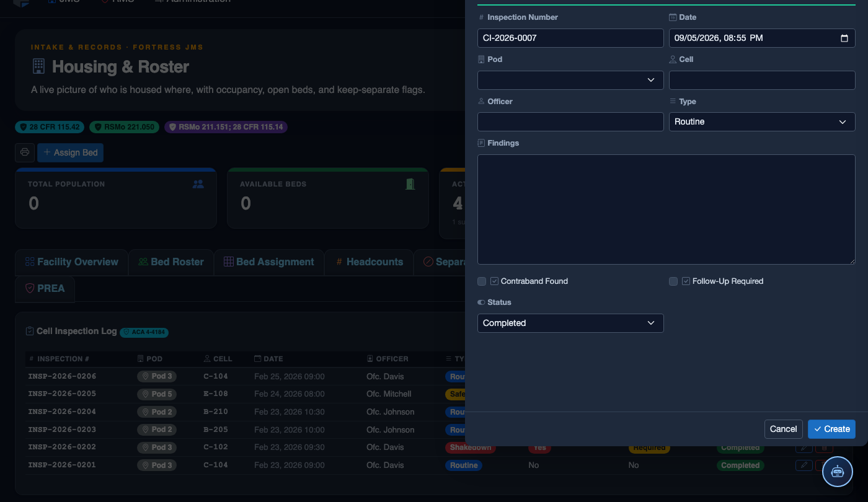This screenshot has height=502, width=868.
Task: Click inside the Findings text area
Action: click(x=666, y=209)
